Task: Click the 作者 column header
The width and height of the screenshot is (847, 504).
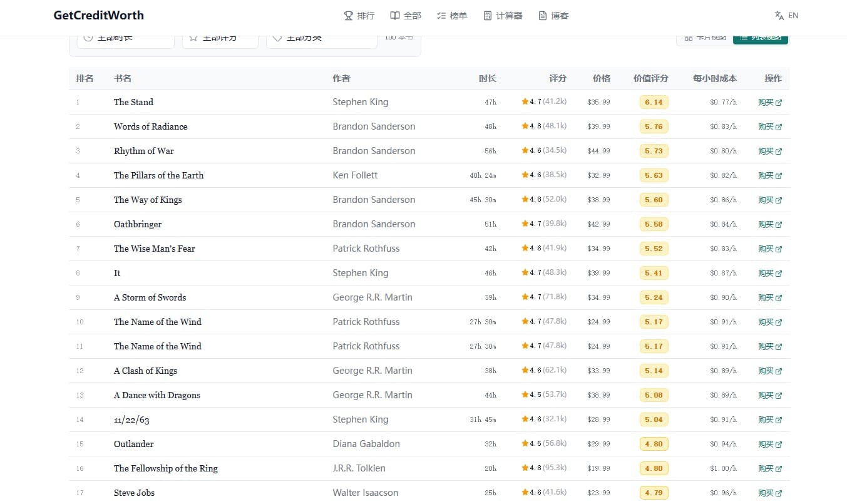Action: pyautogui.click(x=342, y=78)
